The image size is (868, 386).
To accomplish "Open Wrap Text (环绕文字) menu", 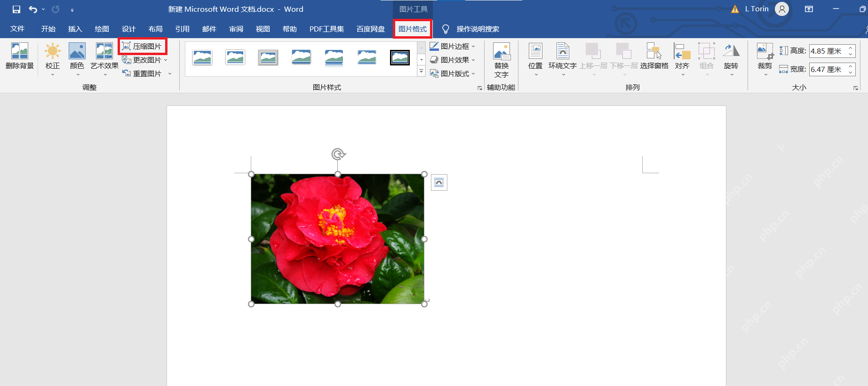I will click(563, 59).
